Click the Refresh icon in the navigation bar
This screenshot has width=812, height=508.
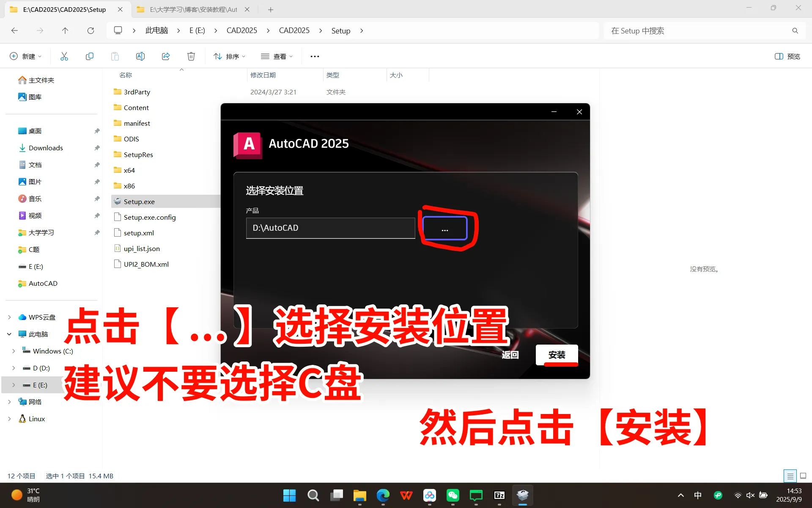click(x=91, y=30)
